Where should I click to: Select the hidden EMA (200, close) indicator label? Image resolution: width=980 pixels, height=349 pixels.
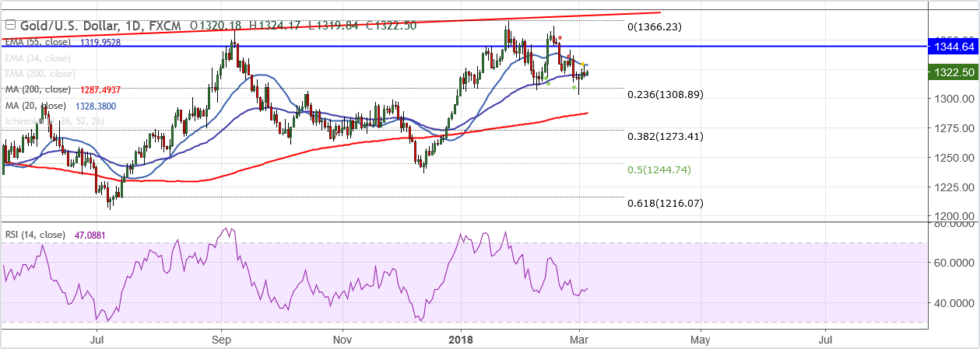point(40,74)
